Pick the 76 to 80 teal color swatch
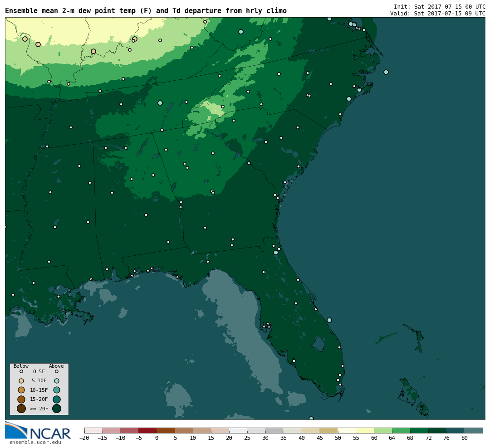490x448 pixels. 456,430
